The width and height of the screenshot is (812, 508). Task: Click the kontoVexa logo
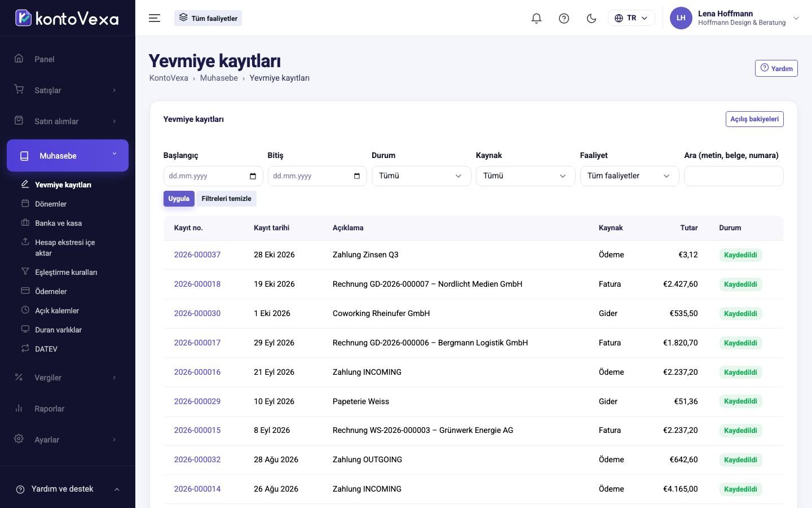[x=67, y=18]
